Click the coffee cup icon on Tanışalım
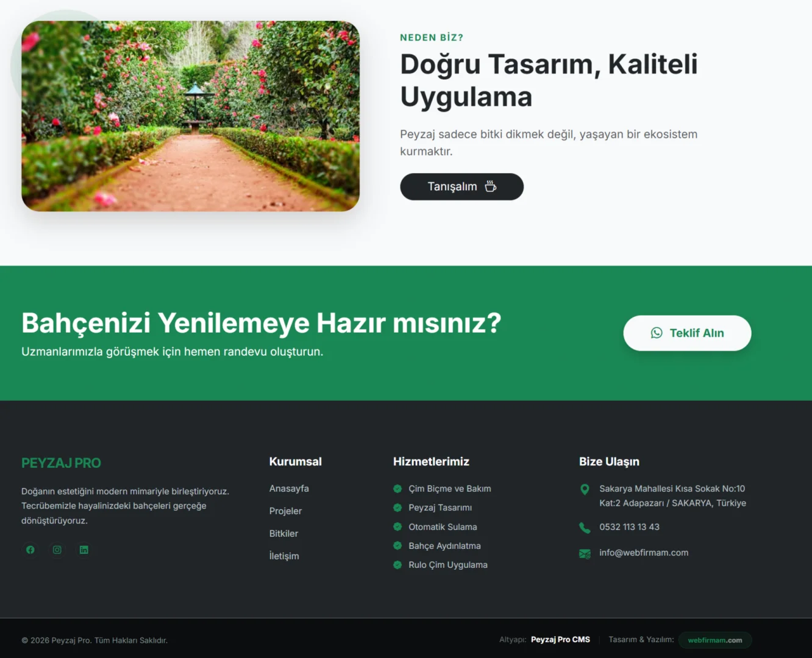The image size is (812, 658). (491, 186)
